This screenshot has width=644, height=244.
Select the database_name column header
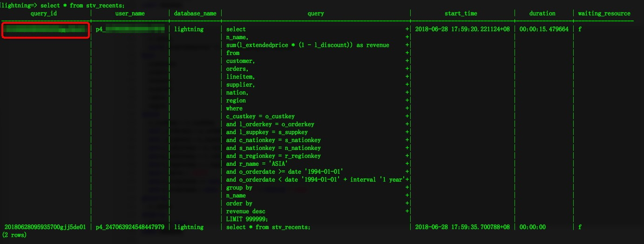click(195, 14)
